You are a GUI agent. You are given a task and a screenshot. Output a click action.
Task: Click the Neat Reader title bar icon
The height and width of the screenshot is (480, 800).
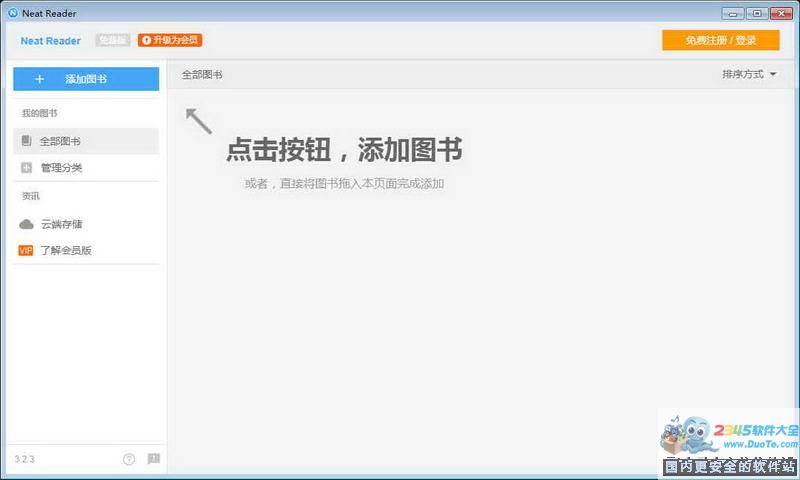coord(12,13)
